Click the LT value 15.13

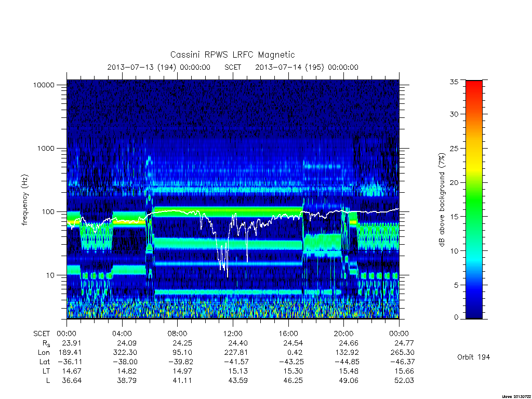[238, 371]
